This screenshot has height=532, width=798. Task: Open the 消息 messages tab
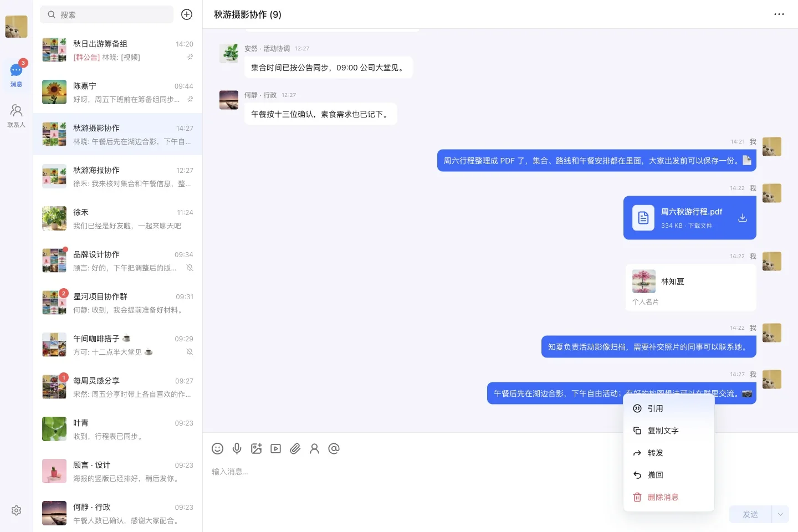point(16,75)
